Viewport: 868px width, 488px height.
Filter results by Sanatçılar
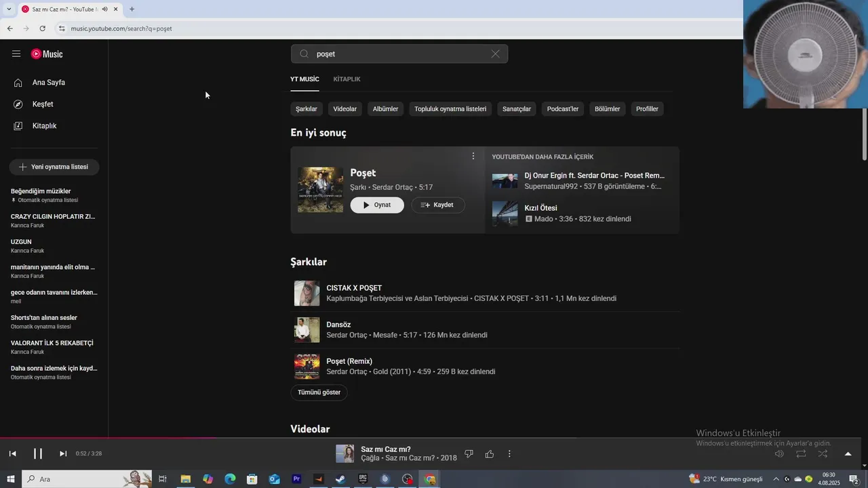click(517, 109)
